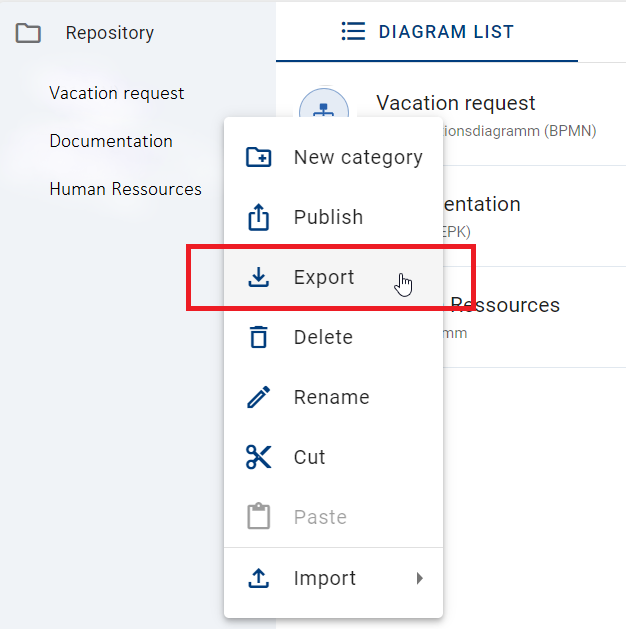Click the Delete trash can icon
The image size is (626, 629).
point(259,337)
